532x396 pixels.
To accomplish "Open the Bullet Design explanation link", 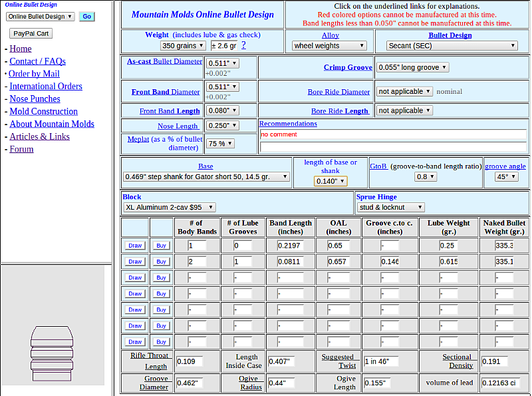I will [x=450, y=35].
